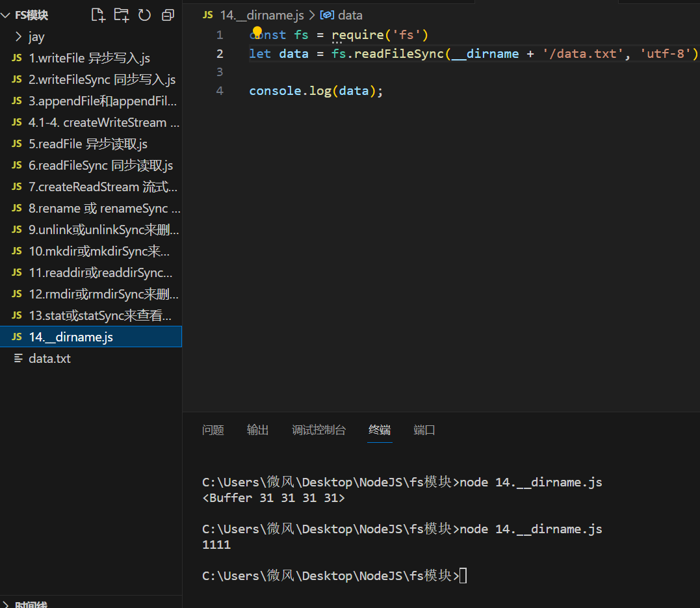
Task: Click line number 3 in the editor gutter
Action: 219,72
